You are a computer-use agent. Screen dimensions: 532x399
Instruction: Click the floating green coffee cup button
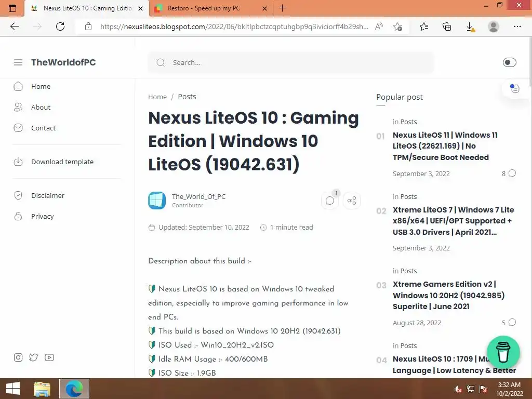pos(503,353)
